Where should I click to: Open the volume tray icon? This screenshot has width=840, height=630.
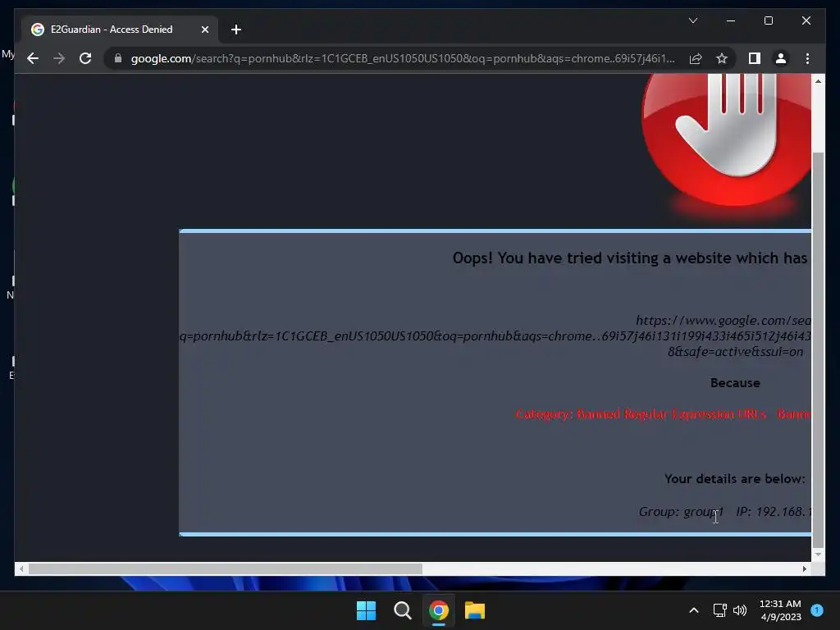740,610
